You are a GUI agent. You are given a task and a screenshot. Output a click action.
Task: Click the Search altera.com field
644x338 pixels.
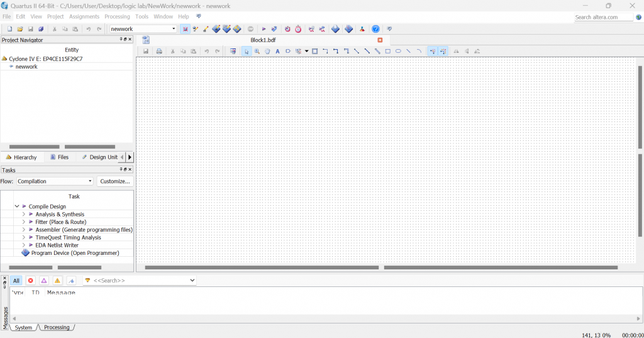[603, 17]
